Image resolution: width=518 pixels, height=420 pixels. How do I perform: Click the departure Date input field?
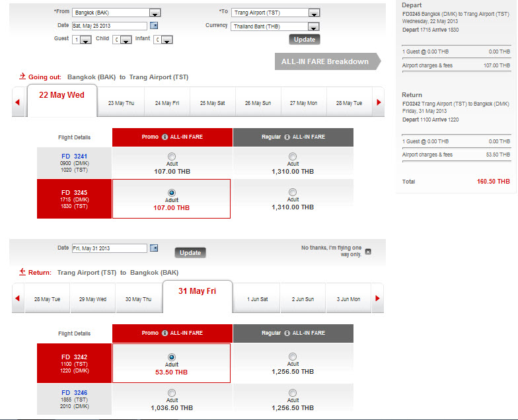pos(110,26)
